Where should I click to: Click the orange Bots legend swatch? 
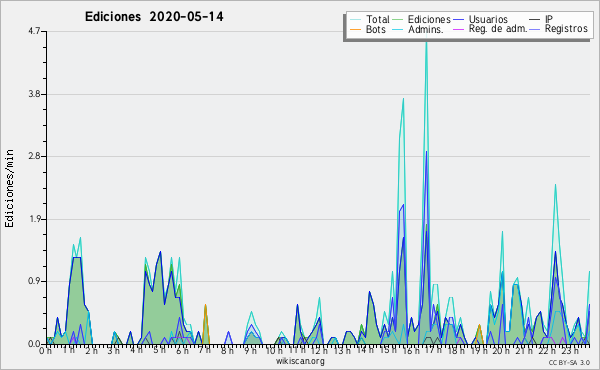355,29
